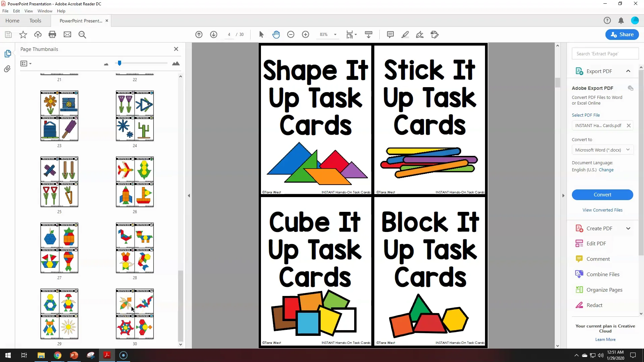Open the zoom percentage dropdown
Image resolution: width=644 pixels, height=362 pixels.
point(336,35)
